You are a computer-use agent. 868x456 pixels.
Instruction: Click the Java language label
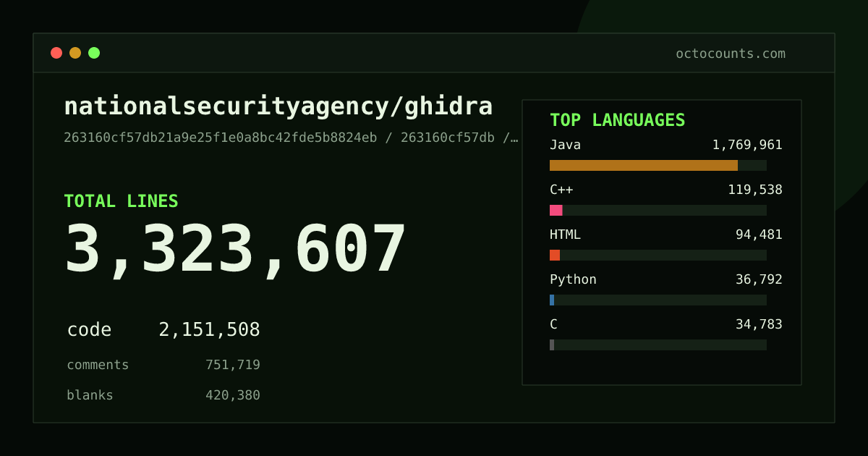565,145
